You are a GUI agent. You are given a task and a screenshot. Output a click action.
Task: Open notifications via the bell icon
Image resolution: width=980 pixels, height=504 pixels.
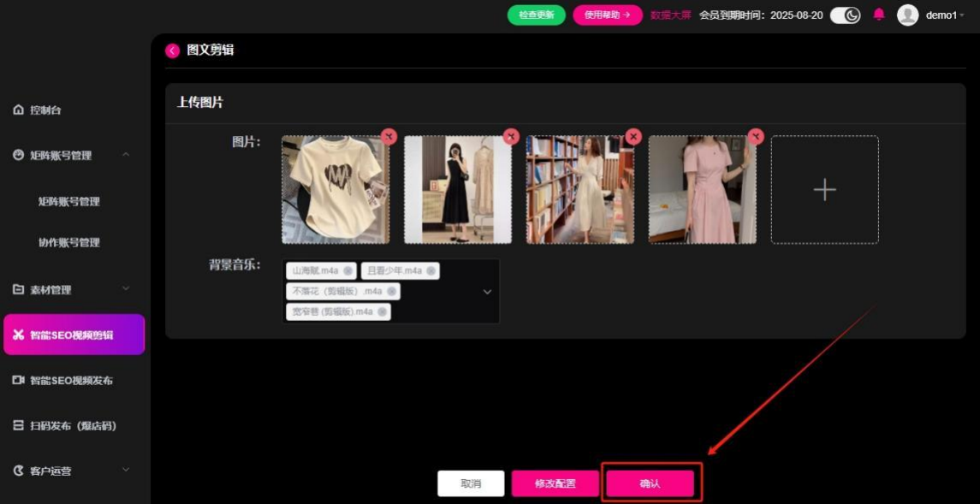878,15
